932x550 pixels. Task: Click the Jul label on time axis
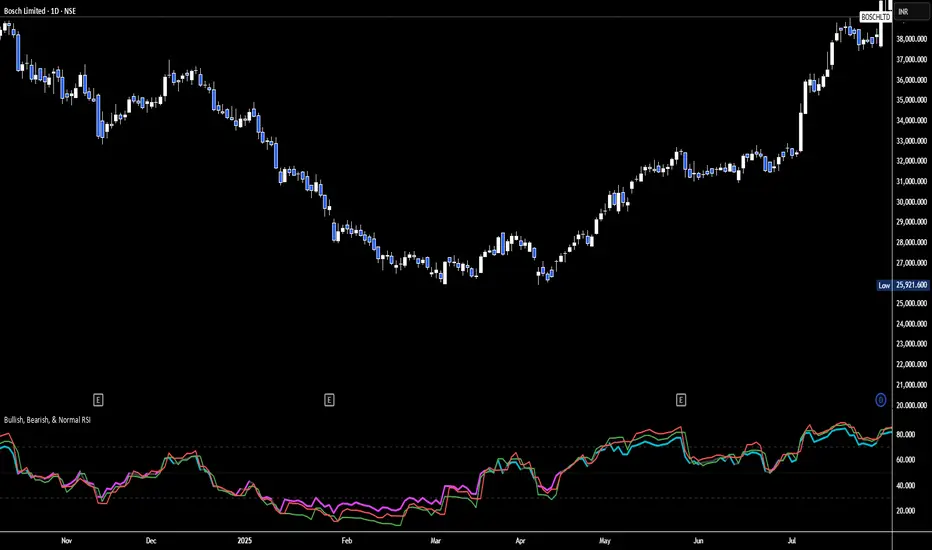[792, 540]
